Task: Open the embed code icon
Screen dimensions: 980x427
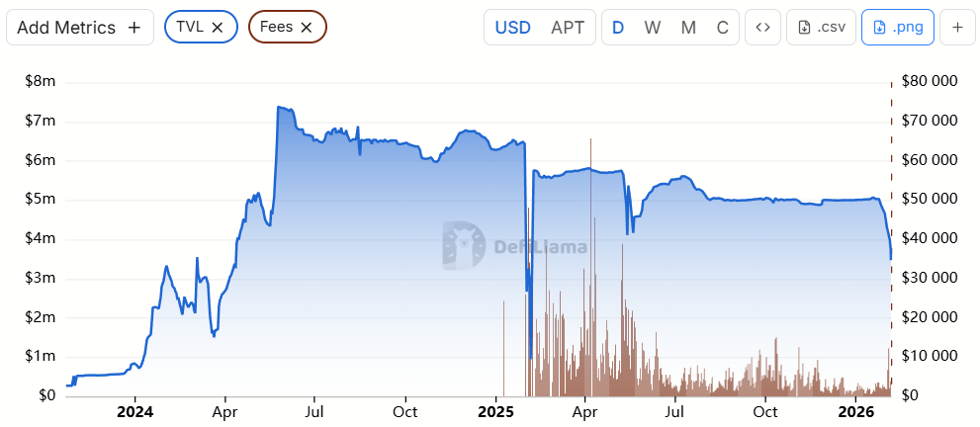Action: (x=762, y=28)
